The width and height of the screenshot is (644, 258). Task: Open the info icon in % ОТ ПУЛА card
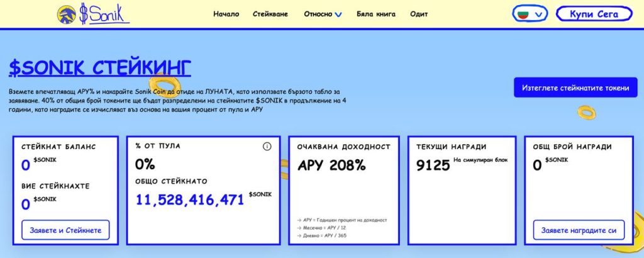pos(267,146)
